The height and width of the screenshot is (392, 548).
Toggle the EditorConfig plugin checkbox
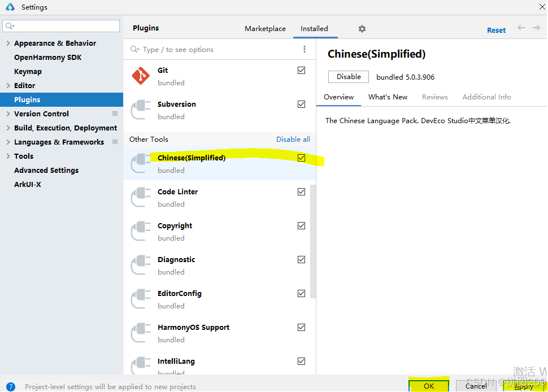301,293
